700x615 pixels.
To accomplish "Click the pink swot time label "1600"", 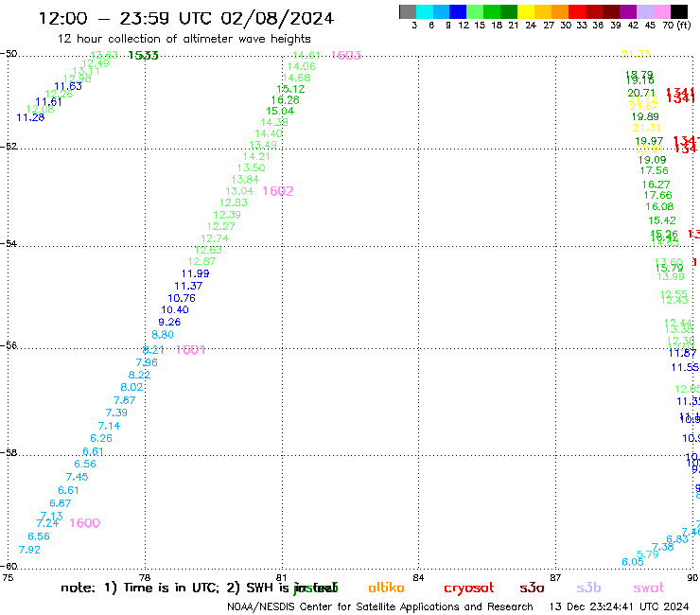I will (85, 523).
